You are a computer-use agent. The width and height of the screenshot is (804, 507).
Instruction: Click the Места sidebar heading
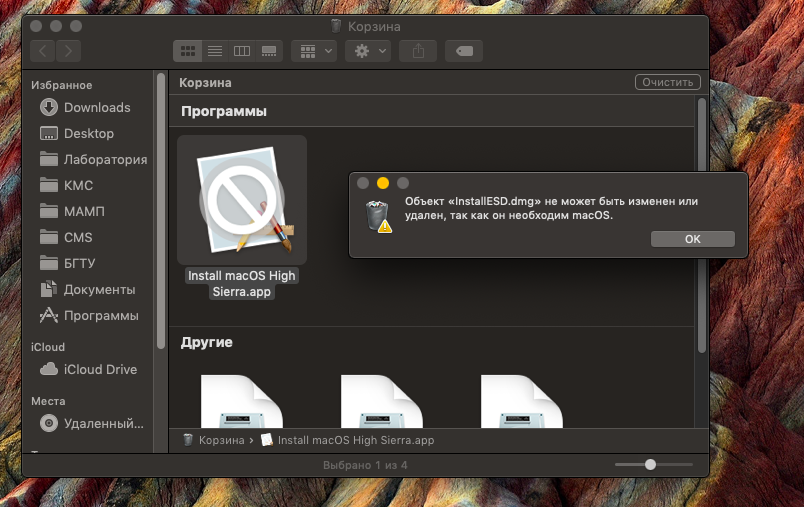48,401
